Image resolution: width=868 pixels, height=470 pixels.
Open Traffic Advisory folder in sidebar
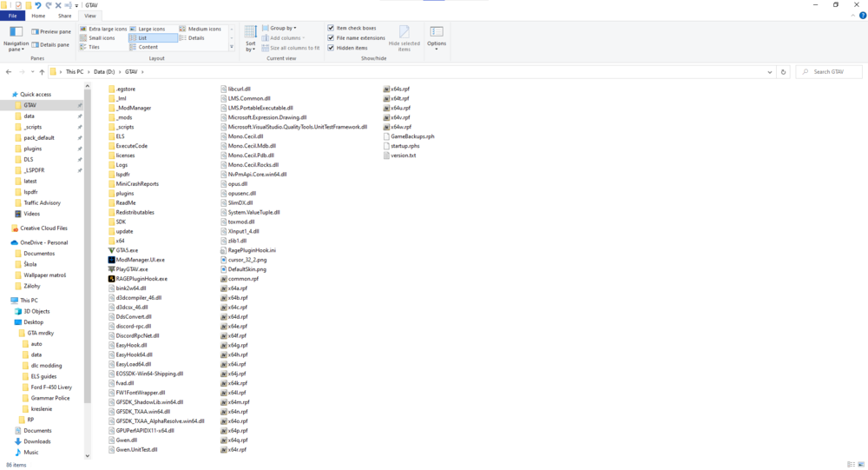[x=42, y=202]
